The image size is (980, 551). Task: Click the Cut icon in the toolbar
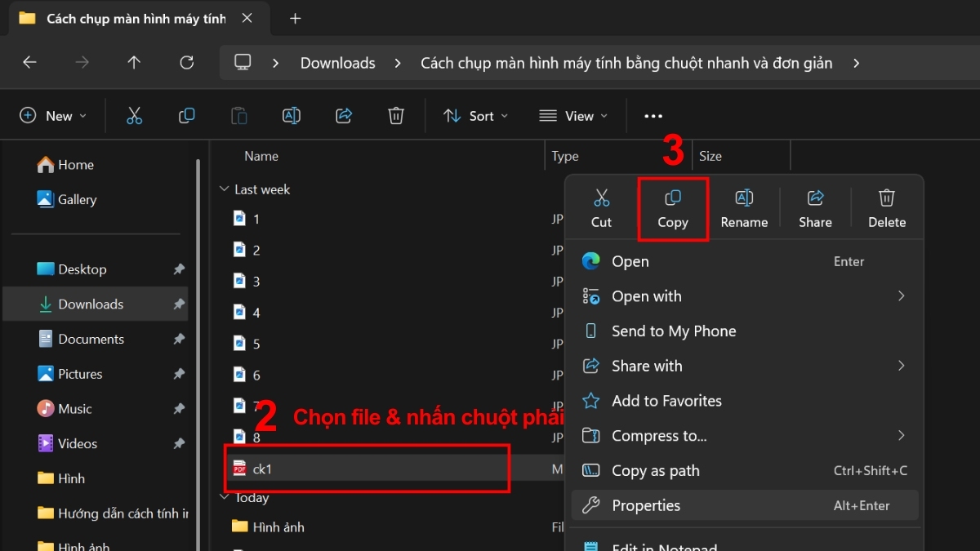pyautogui.click(x=135, y=116)
